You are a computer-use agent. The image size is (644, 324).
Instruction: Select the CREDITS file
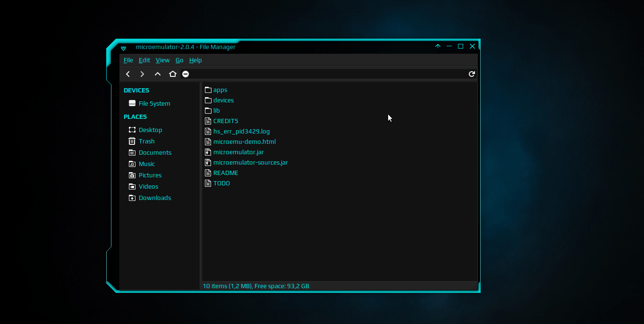coord(225,121)
